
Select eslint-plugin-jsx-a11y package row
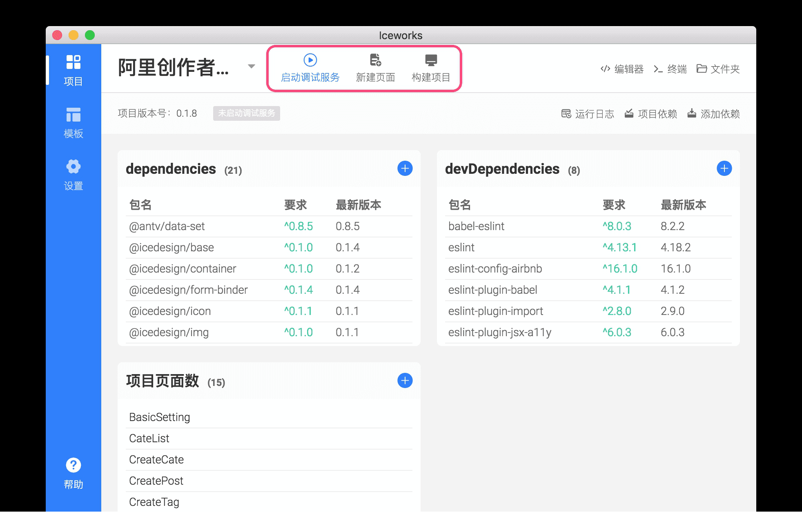(588, 332)
